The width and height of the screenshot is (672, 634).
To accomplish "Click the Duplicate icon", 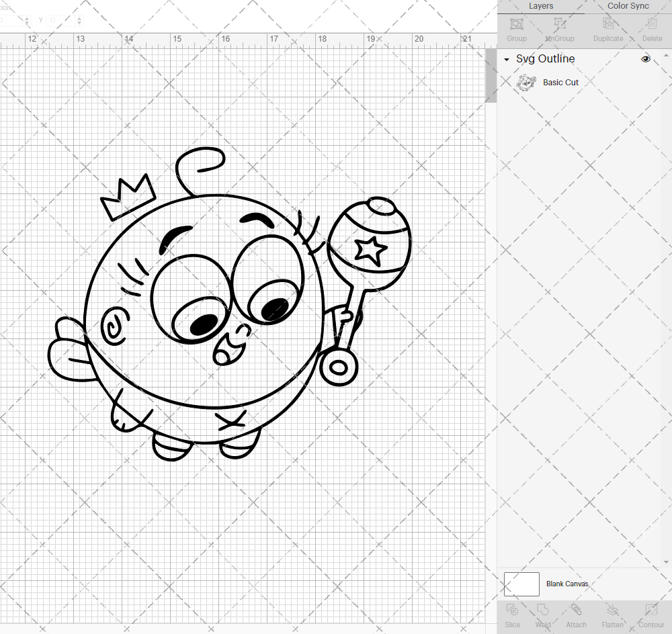I will (x=608, y=24).
